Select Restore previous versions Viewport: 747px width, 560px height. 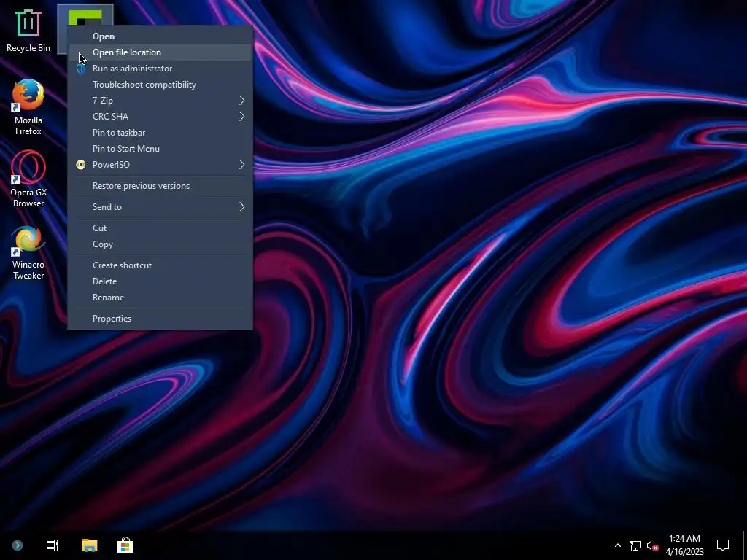pos(160,186)
